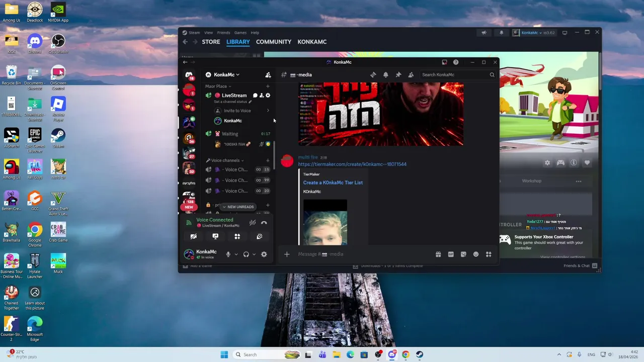
Task: Toggle noise suppression in voice panel
Action: tap(253, 223)
